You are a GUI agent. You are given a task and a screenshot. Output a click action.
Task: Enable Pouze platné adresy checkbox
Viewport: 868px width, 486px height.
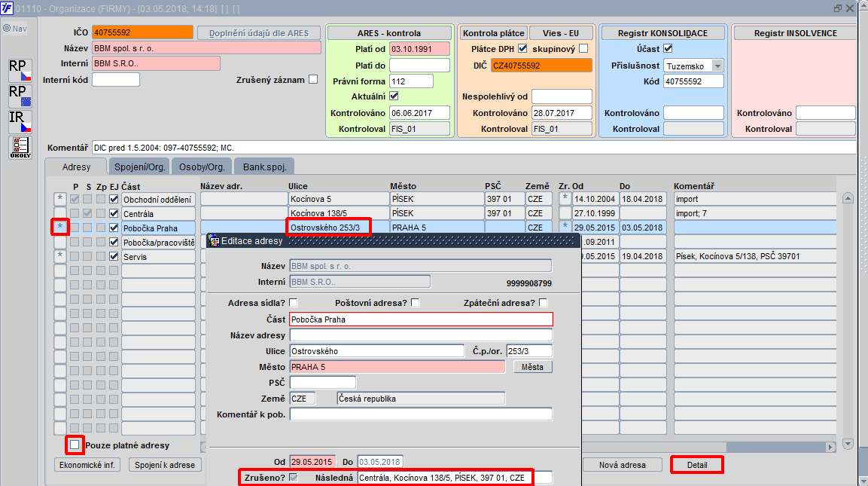(75, 445)
